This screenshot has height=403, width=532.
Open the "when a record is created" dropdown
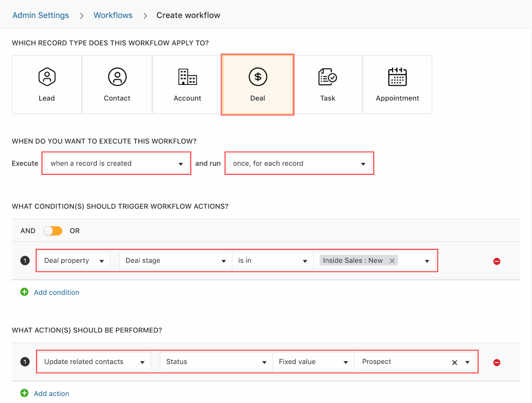pos(116,163)
